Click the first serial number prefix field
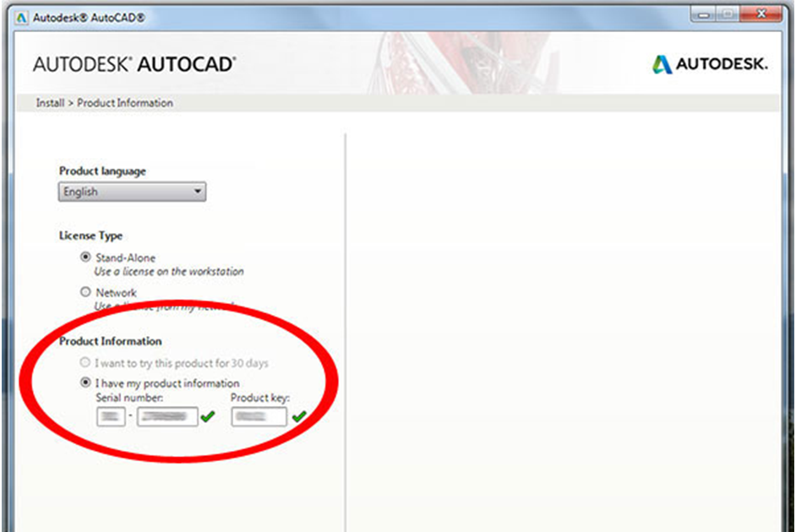Viewport: 796px width, 532px height. click(111, 417)
